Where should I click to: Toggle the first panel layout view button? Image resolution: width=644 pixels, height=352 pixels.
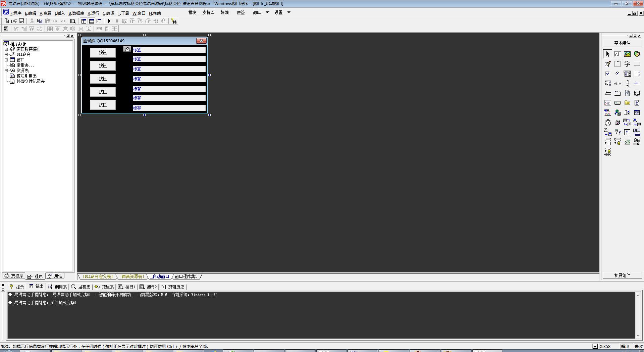(x=84, y=21)
